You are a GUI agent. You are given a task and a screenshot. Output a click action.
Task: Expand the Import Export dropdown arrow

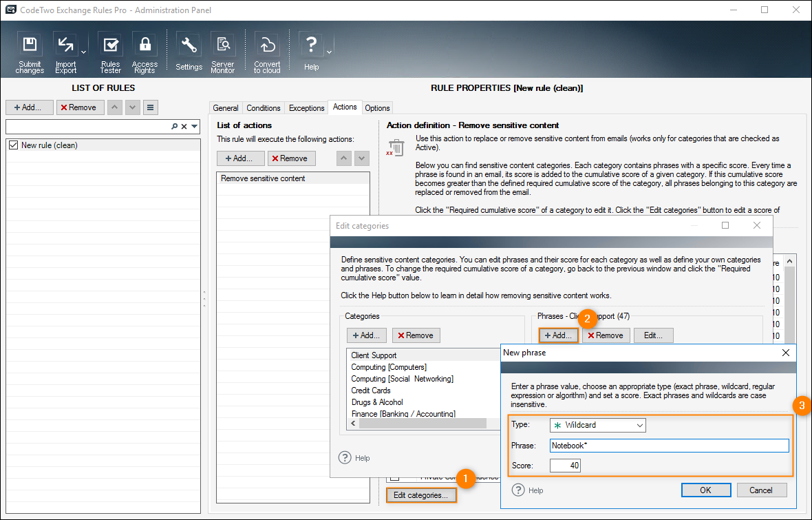(83, 52)
